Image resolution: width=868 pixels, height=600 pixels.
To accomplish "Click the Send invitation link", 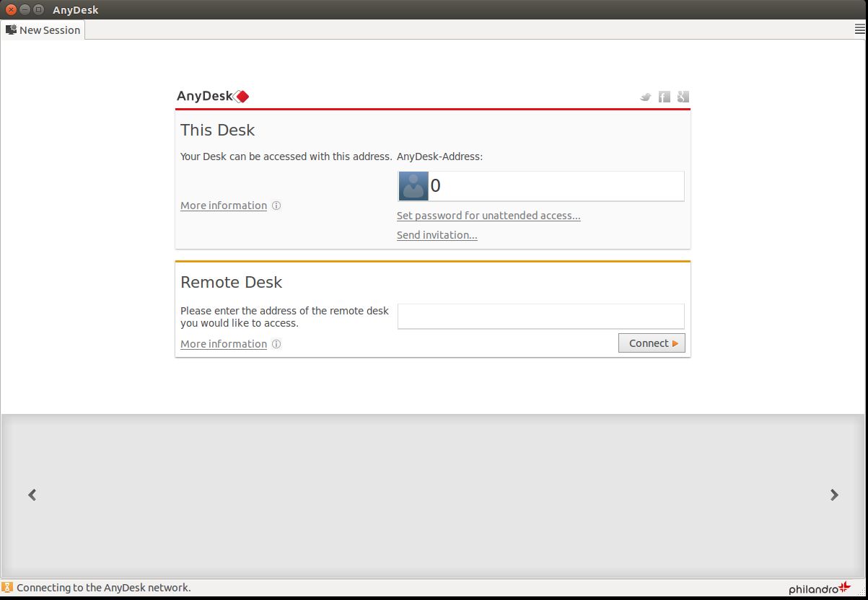I will coord(437,235).
